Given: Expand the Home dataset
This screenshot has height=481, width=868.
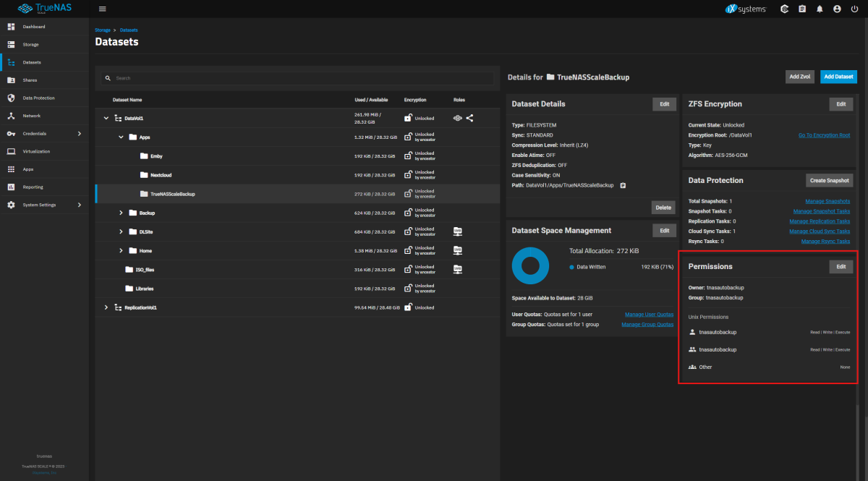Looking at the screenshot, I should (121, 250).
